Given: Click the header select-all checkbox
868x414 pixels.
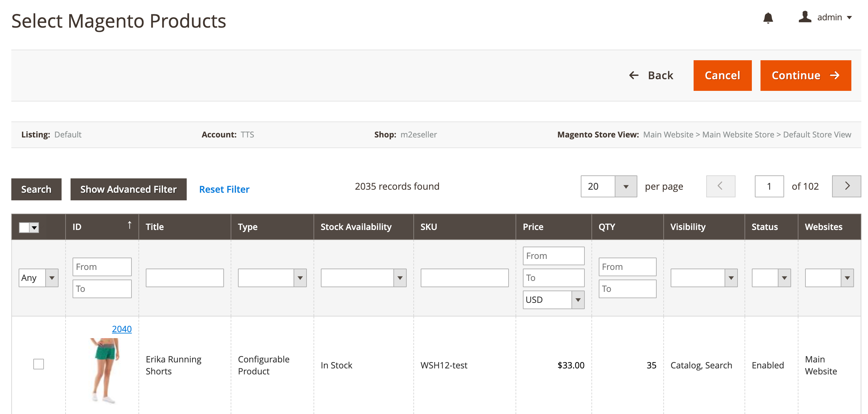Looking at the screenshot, I should tap(24, 228).
